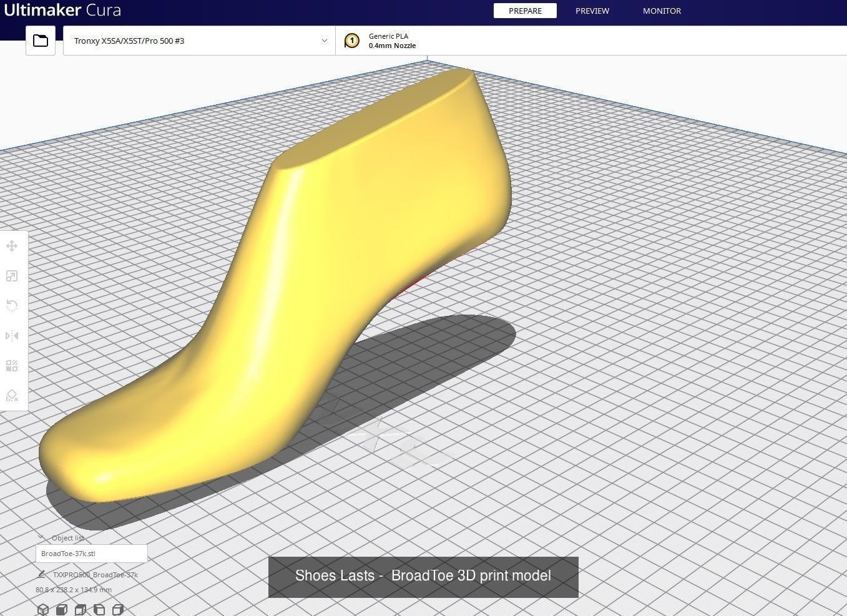The height and width of the screenshot is (616, 847).
Task: Switch to the PREVIEW stage tab
Action: coord(592,11)
